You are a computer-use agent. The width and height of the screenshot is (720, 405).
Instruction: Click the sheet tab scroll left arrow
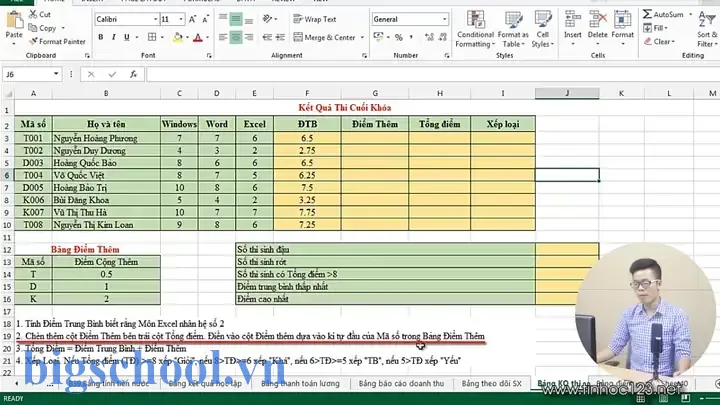coord(17,383)
